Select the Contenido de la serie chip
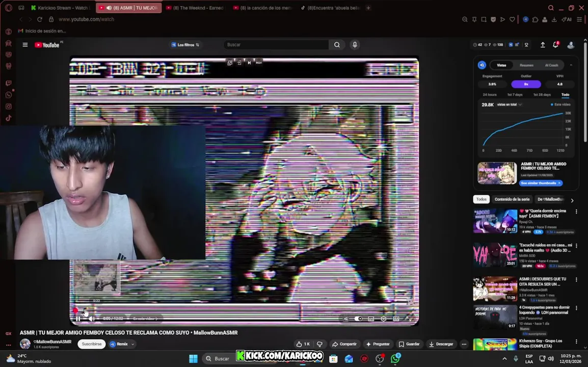The image size is (588, 367). (x=512, y=199)
